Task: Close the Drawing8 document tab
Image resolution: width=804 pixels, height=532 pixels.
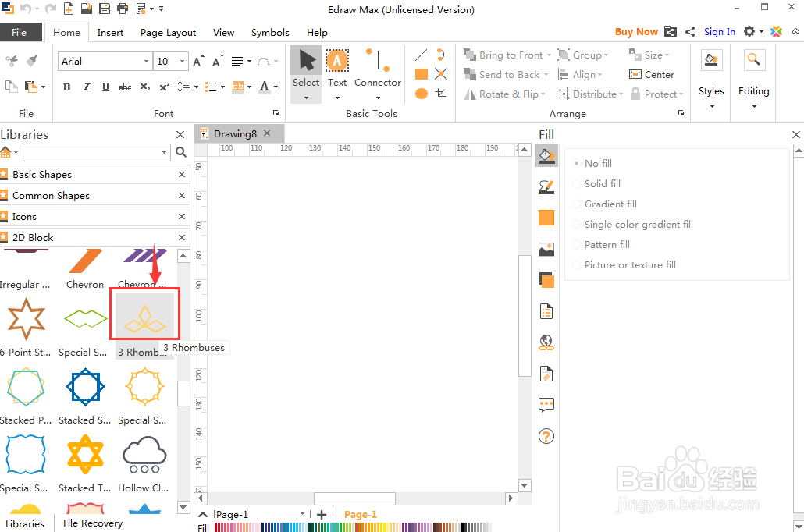Action: pyautogui.click(x=267, y=133)
